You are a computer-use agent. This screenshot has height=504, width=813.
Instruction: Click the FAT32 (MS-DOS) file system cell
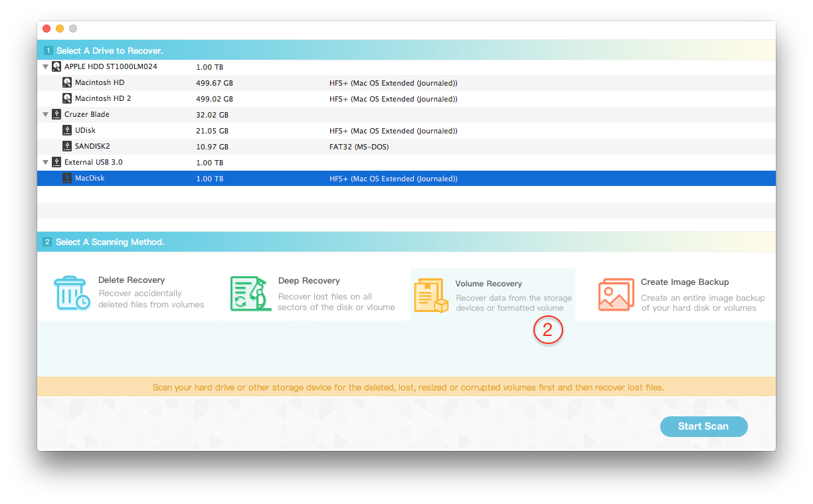(359, 147)
